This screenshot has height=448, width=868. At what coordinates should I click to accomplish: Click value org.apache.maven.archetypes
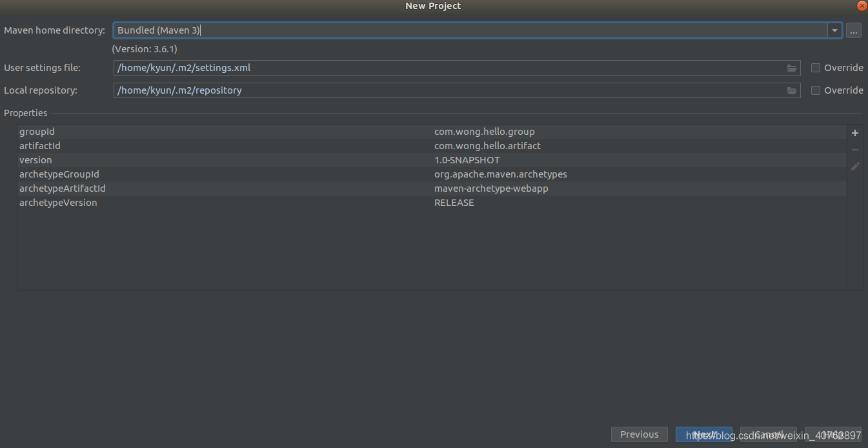coord(501,174)
